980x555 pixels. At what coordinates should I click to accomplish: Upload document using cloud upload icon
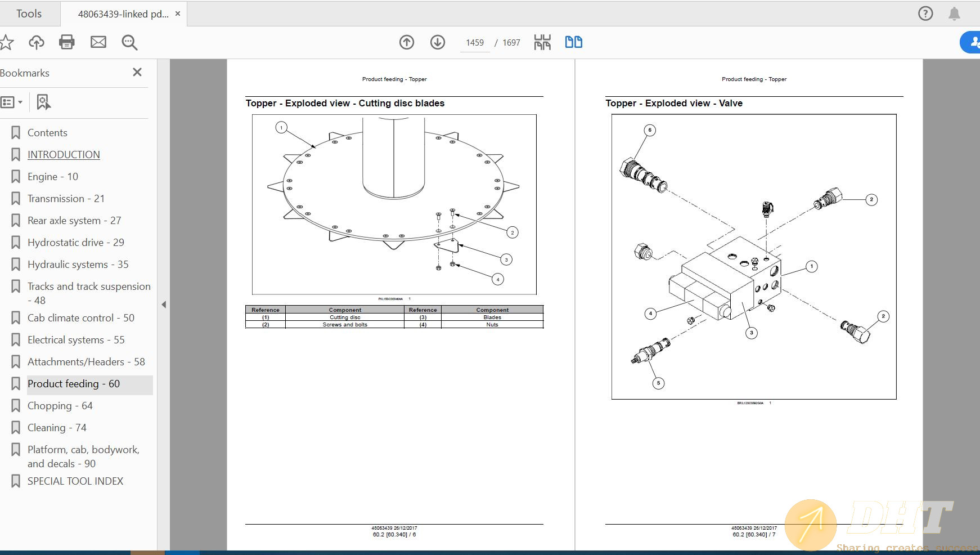click(x=36, y=42)
